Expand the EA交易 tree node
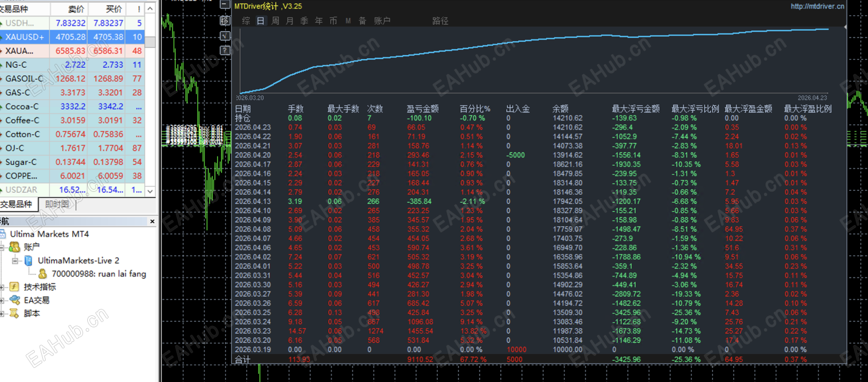868x382 pixels. pyautogui.click(x=2, y=300)
